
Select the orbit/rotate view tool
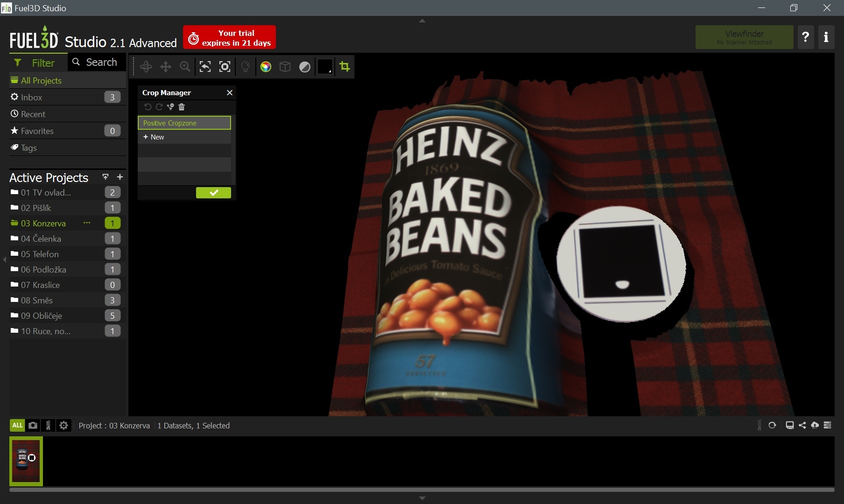[x=146, y=67]
